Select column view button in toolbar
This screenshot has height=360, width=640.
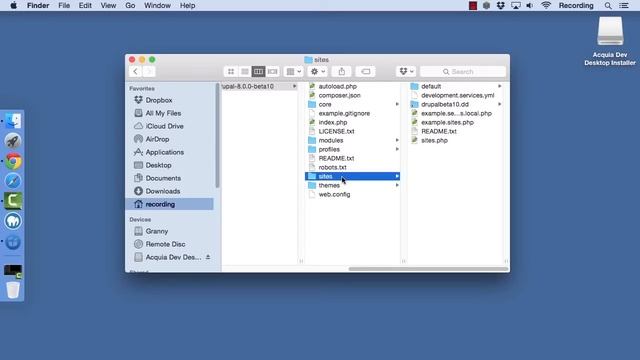coord(258,71)
